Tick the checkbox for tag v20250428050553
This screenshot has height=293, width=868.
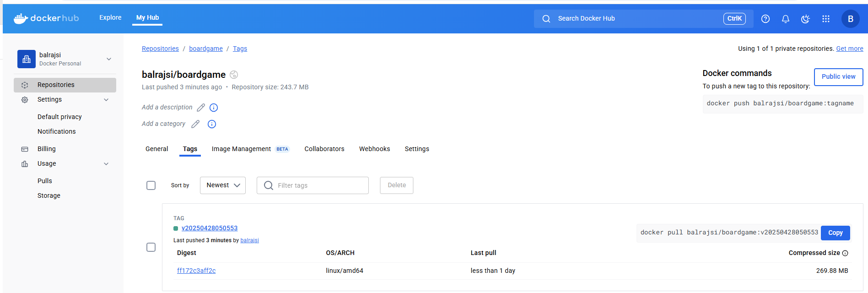click(x=151, y=247)
